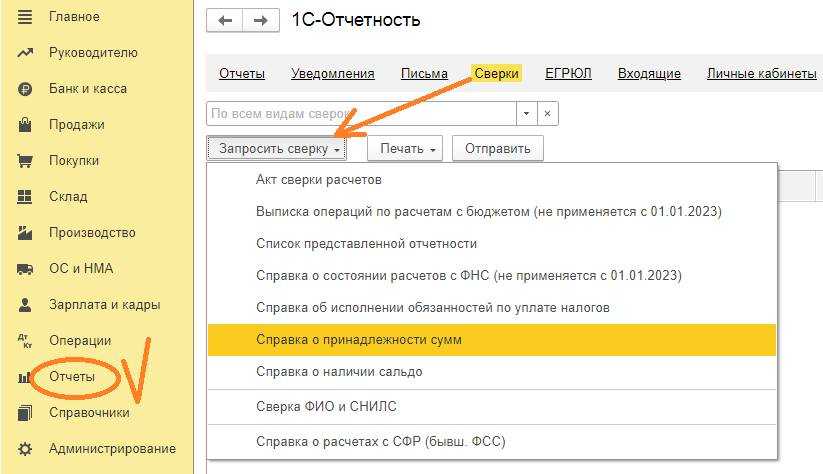Click the По всем видам сверок field
Screen dimensions: 823x474
361,113
